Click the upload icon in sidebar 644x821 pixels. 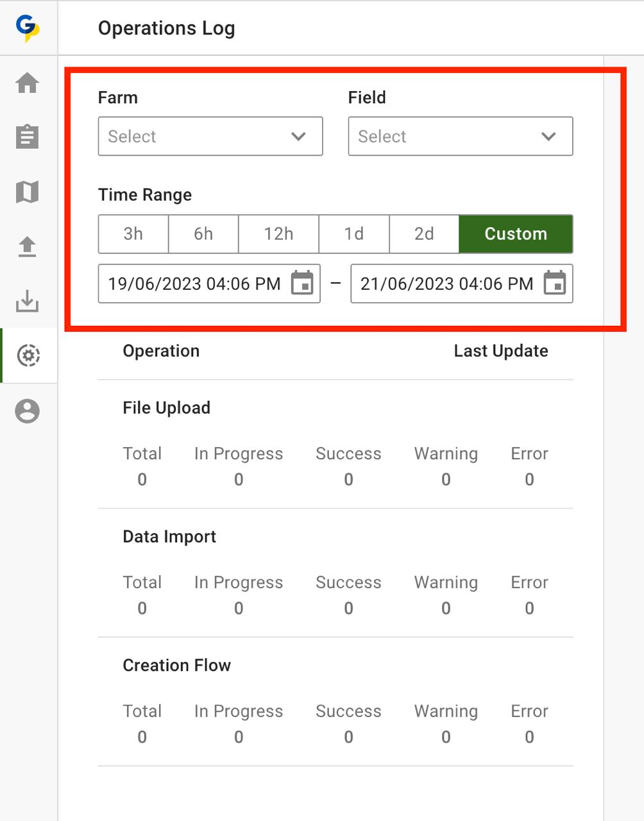(28, 246)
